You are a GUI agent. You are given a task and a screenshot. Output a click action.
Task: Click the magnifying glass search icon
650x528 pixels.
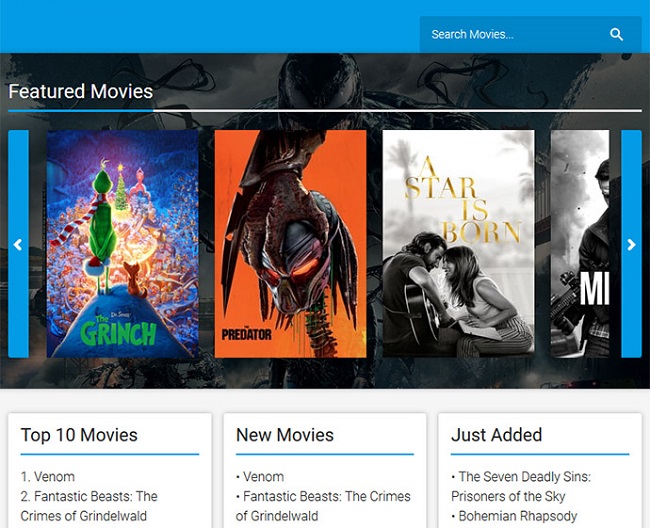click(616, 35)
